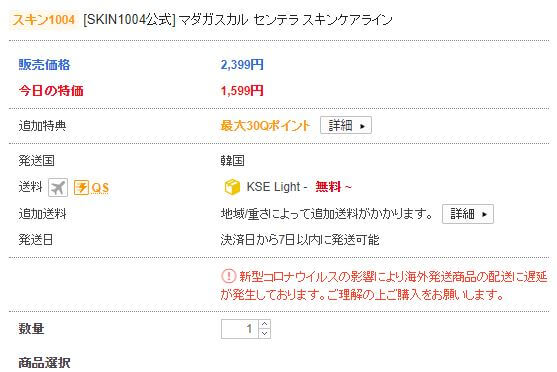The width and height of the screenshot is (557, 372).
Task: Click the red exclamation warning icon
Action: 228,276
